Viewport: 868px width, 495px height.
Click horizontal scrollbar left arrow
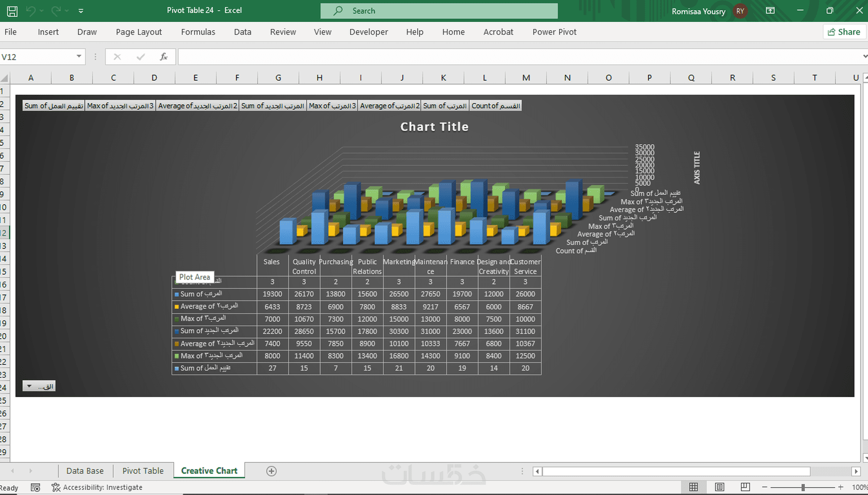tap(537, 471)
